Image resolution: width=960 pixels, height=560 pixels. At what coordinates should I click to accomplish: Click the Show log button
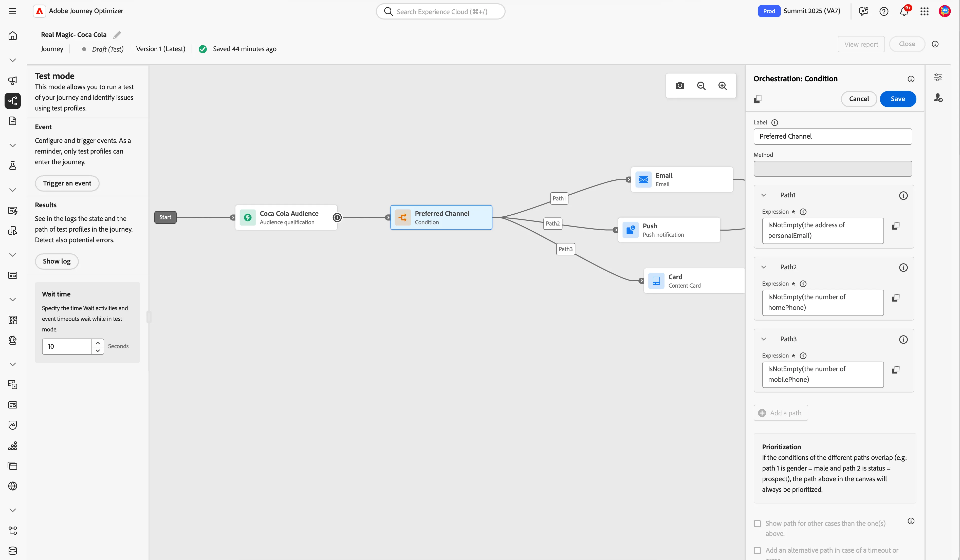coord(57,261)
